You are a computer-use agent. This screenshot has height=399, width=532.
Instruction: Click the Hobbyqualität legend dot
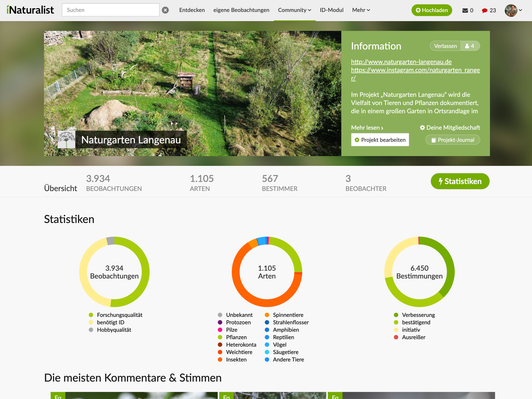(x=91, y=330)
